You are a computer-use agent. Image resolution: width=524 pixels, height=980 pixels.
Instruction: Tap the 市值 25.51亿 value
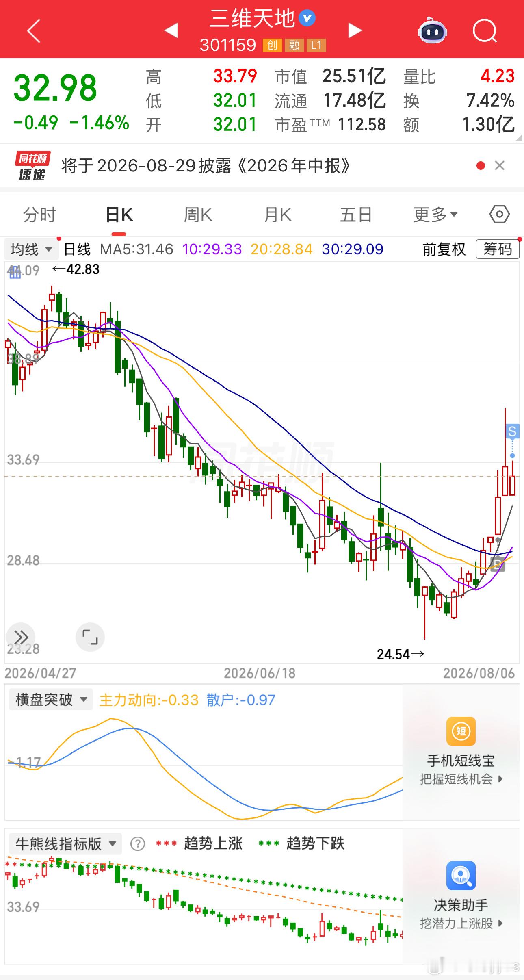354,76
